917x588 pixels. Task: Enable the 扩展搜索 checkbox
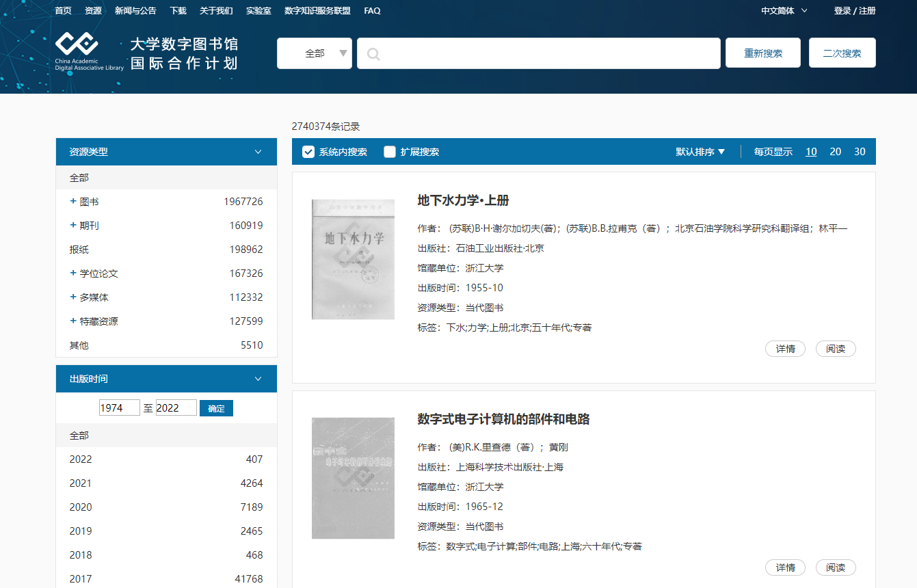click(x=390, y=152)
